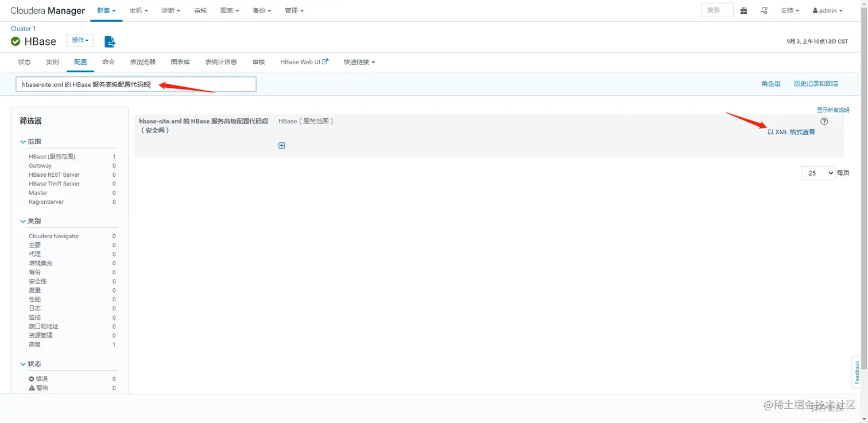Click the help question mark icon
Screen dimensions: 868x423
[x=824, y=121]
